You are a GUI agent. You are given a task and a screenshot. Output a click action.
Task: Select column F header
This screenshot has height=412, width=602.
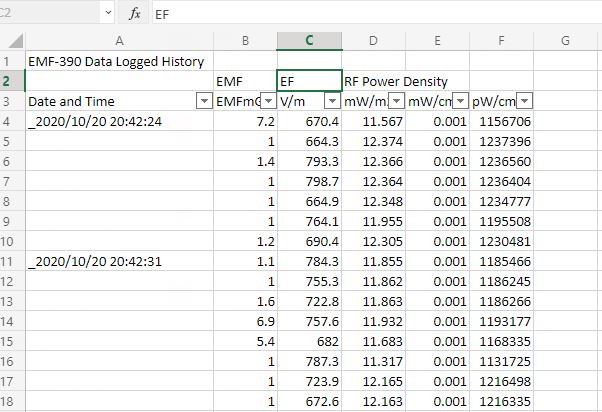pyautogui.click(x=501, y=41)
